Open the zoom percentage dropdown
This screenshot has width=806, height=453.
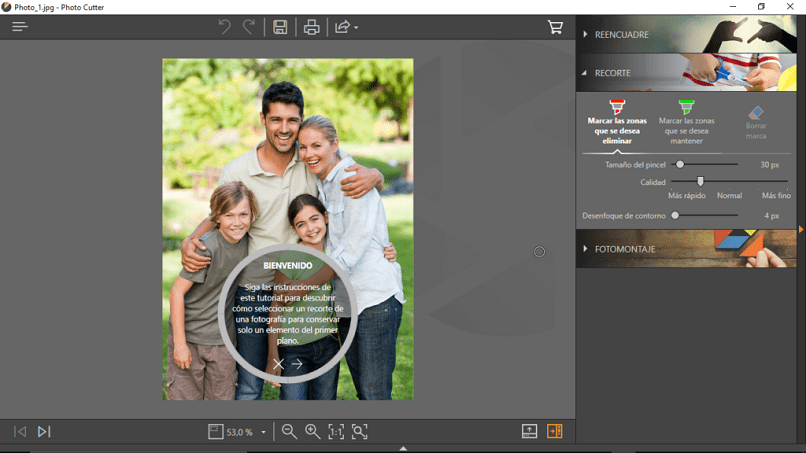263,432
